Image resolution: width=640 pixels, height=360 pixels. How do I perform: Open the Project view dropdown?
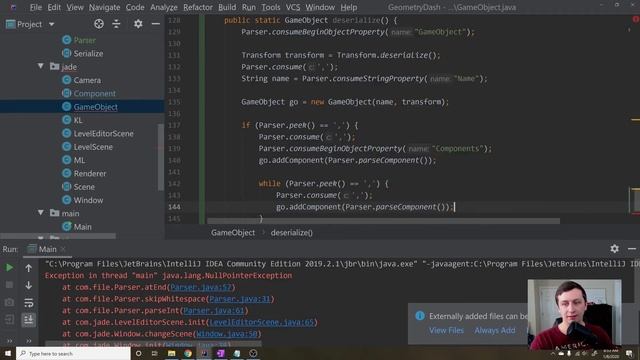(51, 24)
